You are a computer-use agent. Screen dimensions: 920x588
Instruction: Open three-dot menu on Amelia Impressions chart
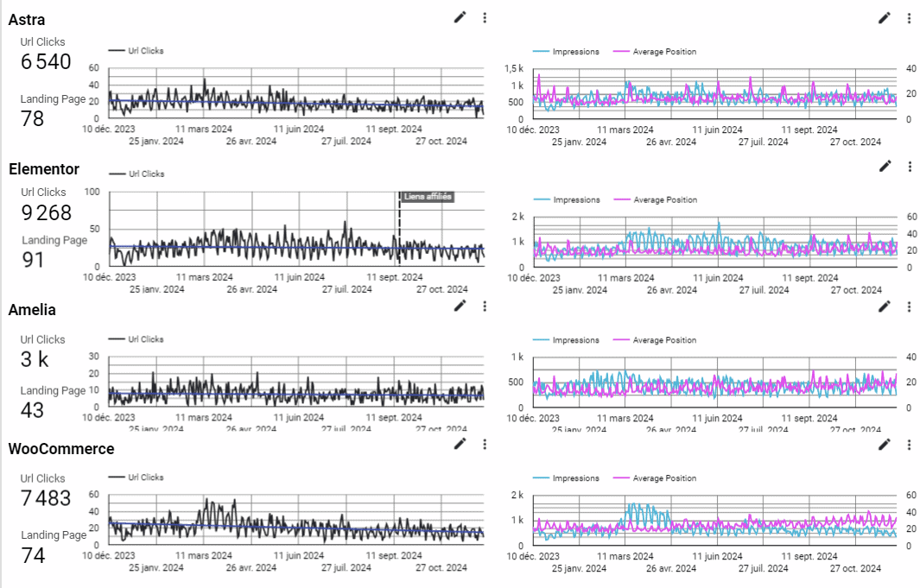909,306
